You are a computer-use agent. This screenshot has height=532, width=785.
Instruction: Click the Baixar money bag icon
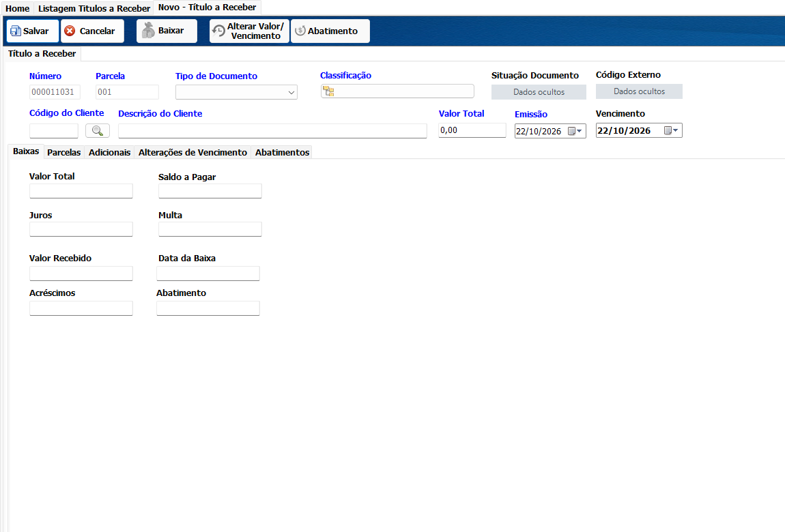click(x=148, y=31)
